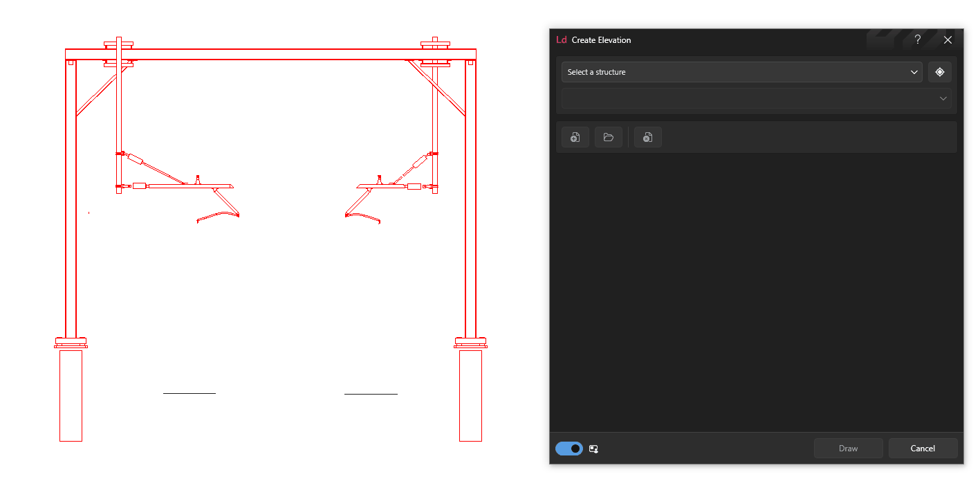The height and width of the screenshot is (488, 980).
Task: Click the preview window icon beside the toggle
Action: pos(593,449)
